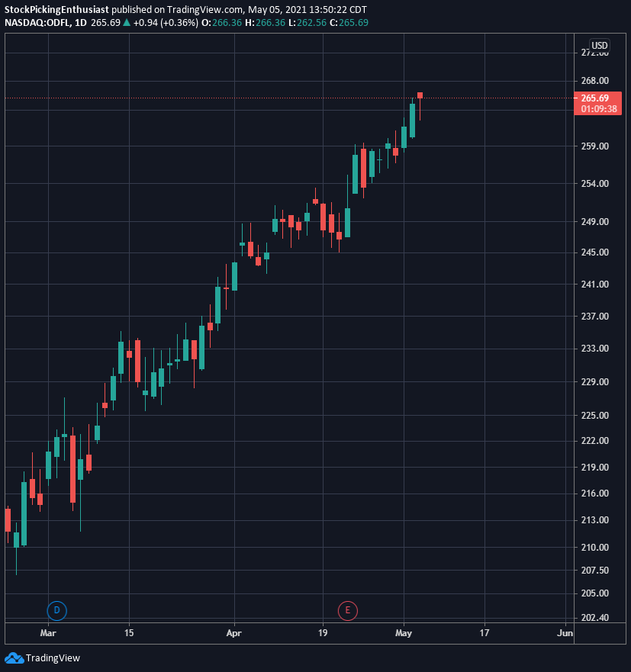Click the red current price tag on axis
The image size is (631, 672).
597,103
